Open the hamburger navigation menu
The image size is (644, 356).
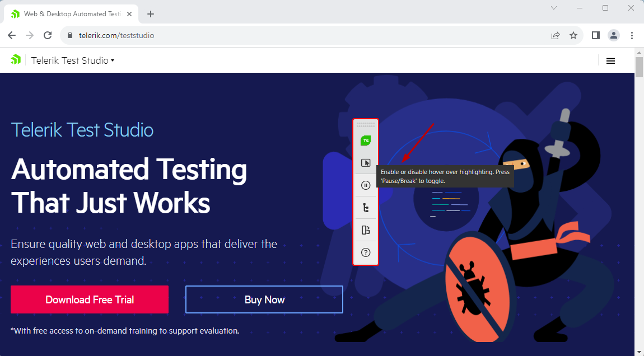click(610, 61)
